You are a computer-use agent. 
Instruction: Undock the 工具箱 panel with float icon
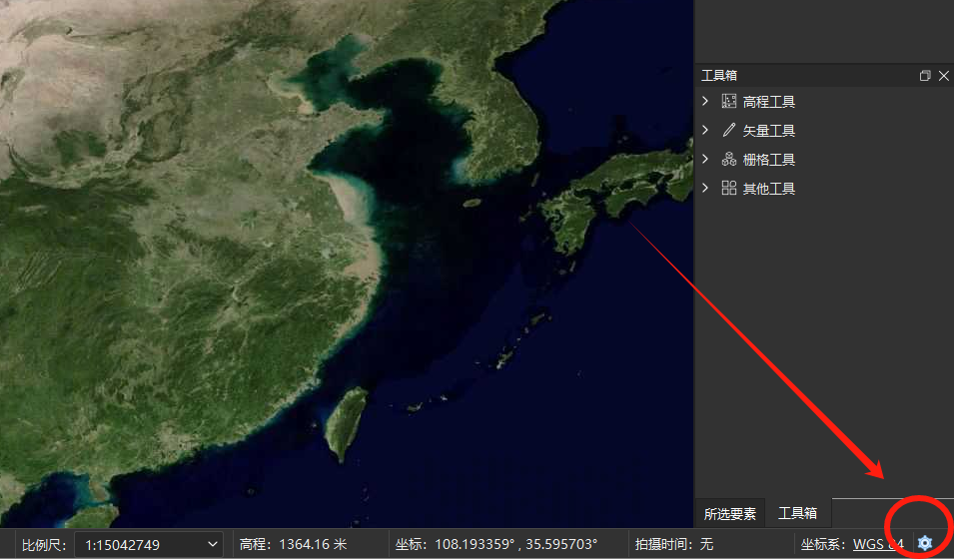(x=925, y=76)
